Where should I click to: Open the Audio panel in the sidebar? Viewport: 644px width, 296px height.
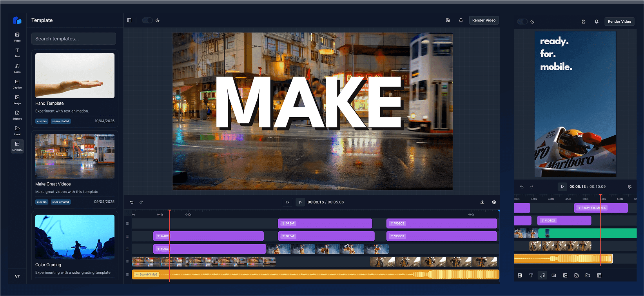[x=17, y=68]
